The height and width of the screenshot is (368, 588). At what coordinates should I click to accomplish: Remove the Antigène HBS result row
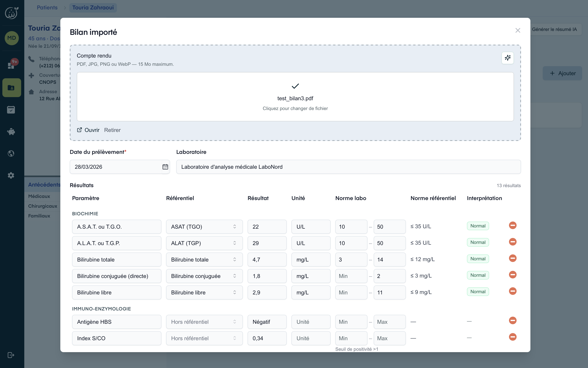513,321
